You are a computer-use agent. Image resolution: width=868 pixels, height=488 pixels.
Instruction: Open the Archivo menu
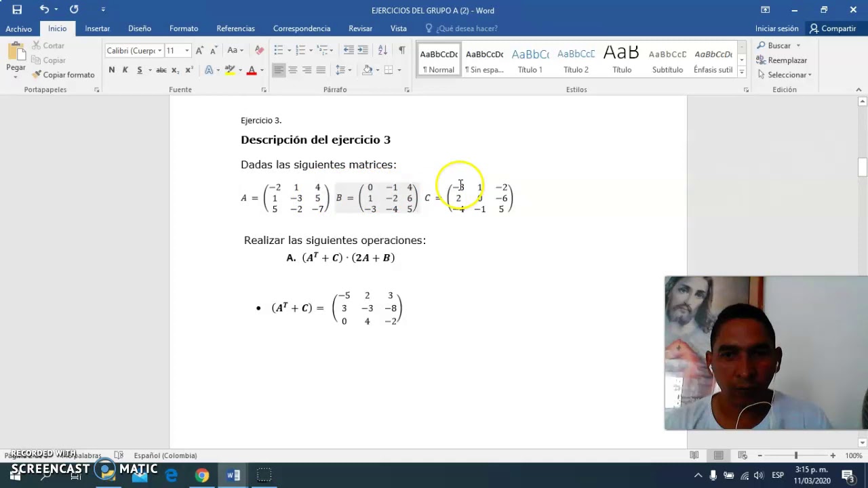click(18, 28)
